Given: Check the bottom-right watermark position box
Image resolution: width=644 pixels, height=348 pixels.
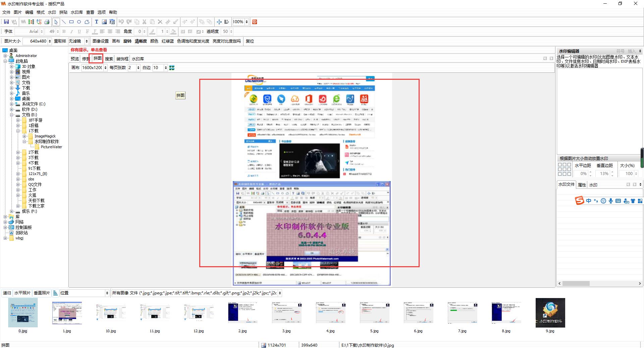Looking at the screenshot, I should click(x=569, y=174).
